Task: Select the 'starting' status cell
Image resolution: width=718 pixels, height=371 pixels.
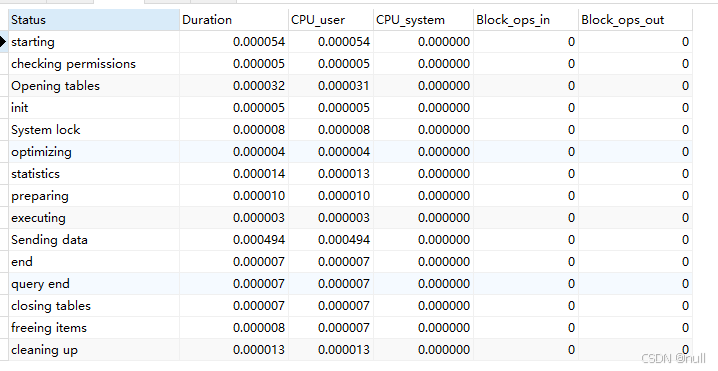Action: (94, 42)
